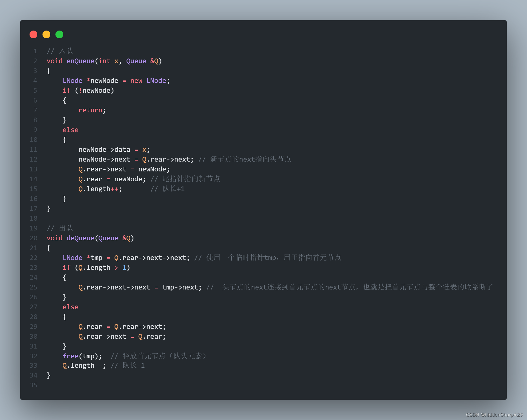527x420 pixels.
Task: Click 'Q.rear->next = newNode;' on line 13
Action: coord(124,169)
